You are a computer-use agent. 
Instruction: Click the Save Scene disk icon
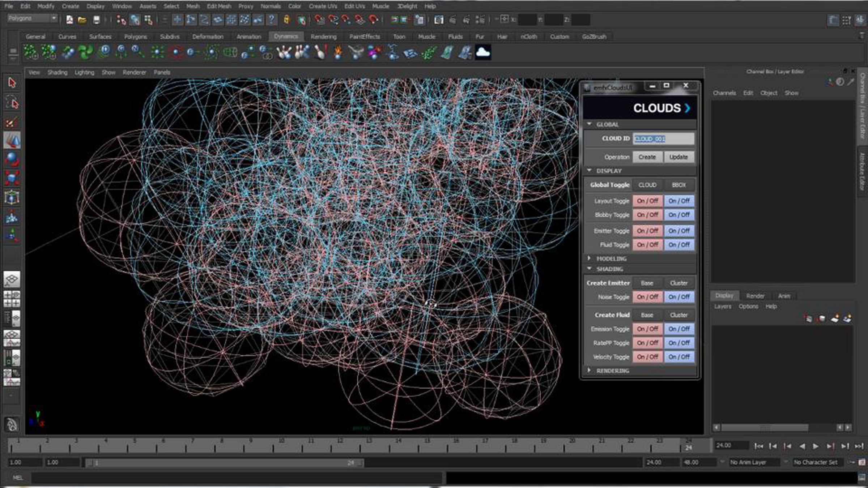coord(96,20)
